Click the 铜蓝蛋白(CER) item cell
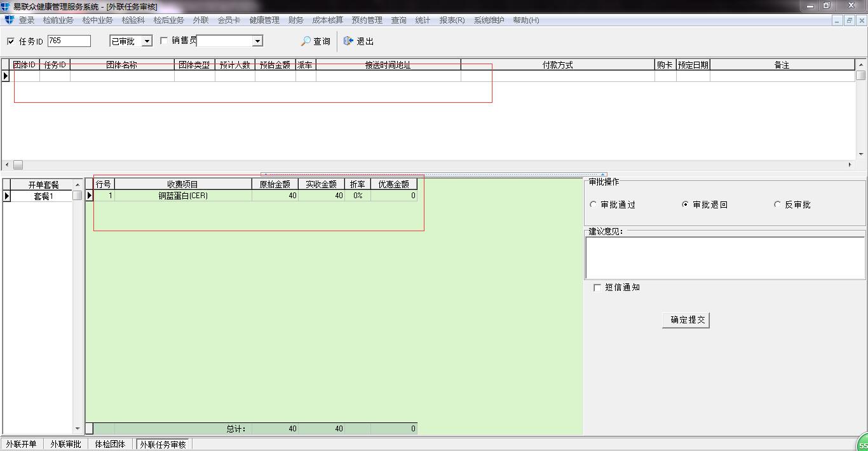Screen dimensions: 868x451 coord(183,196)
